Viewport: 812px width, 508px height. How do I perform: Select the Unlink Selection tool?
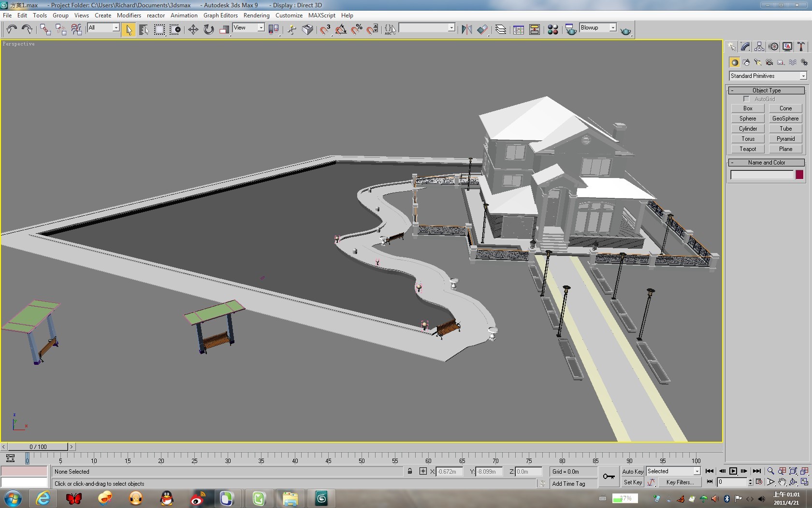[61, 30]
